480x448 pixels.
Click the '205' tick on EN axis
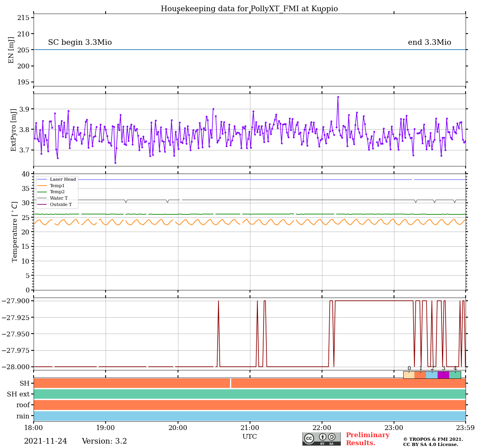pos(23,50)
